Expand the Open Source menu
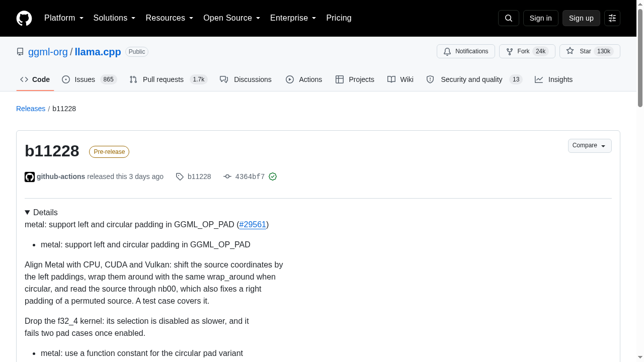The image size is (644, 362). (x=232, y=18)
